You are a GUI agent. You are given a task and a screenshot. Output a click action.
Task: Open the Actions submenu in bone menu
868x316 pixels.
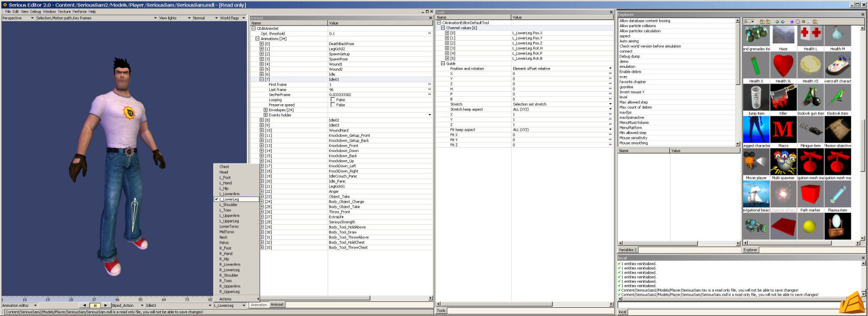(237, 299)
